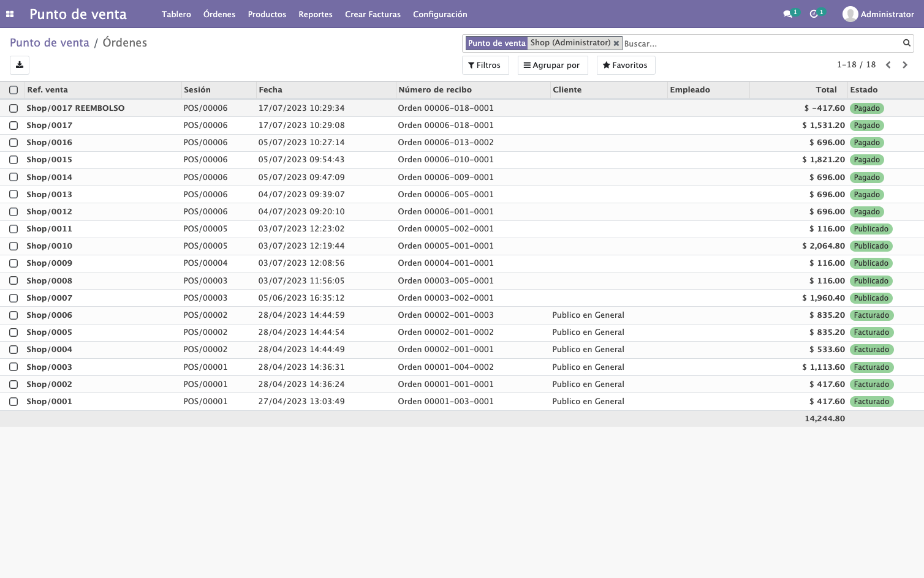
Task: Tick the checkbox for Shop/0012
Action: tap(13, 212)
